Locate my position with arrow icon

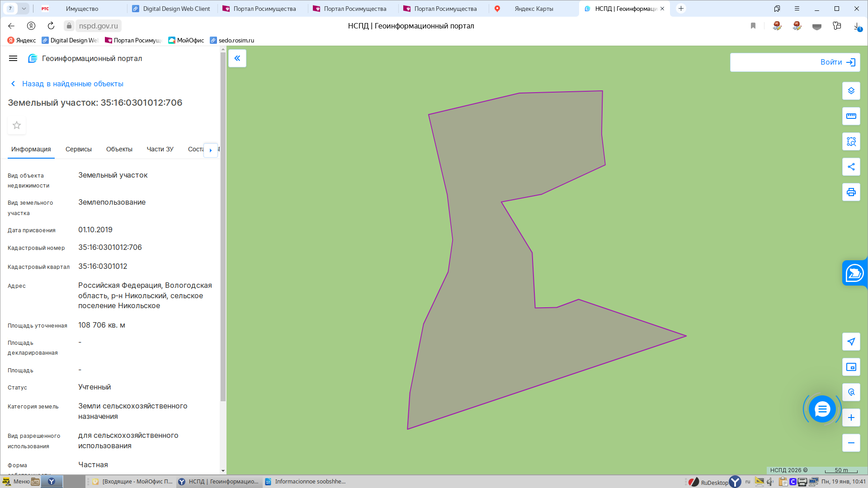coord(851,342)
